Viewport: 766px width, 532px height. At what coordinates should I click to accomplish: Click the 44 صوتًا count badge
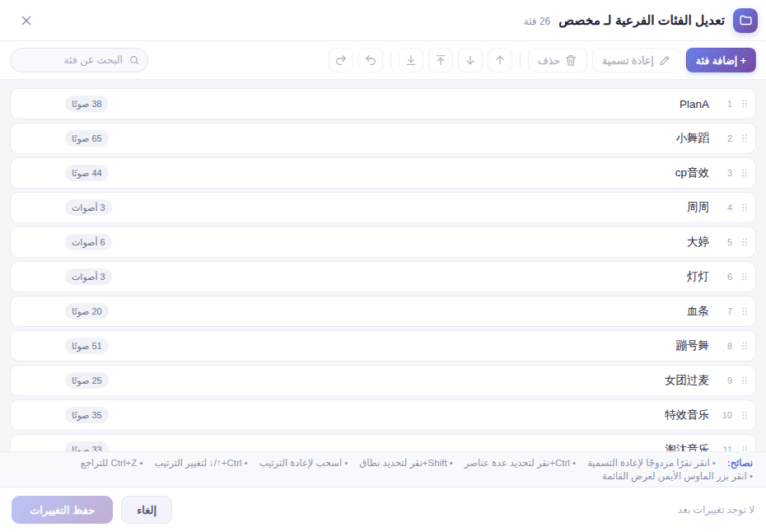pos(87,174)
